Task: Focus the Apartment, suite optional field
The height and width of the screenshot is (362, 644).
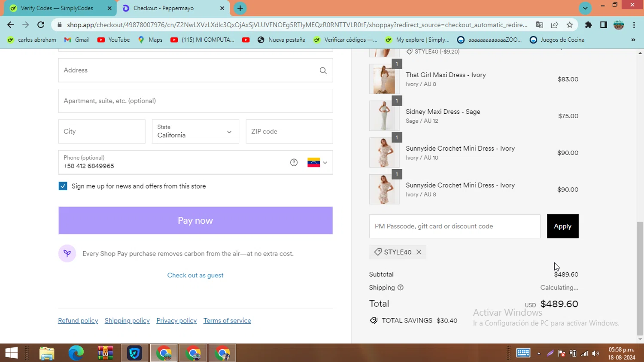Action: pyautogui.click(x=195, y=101)
